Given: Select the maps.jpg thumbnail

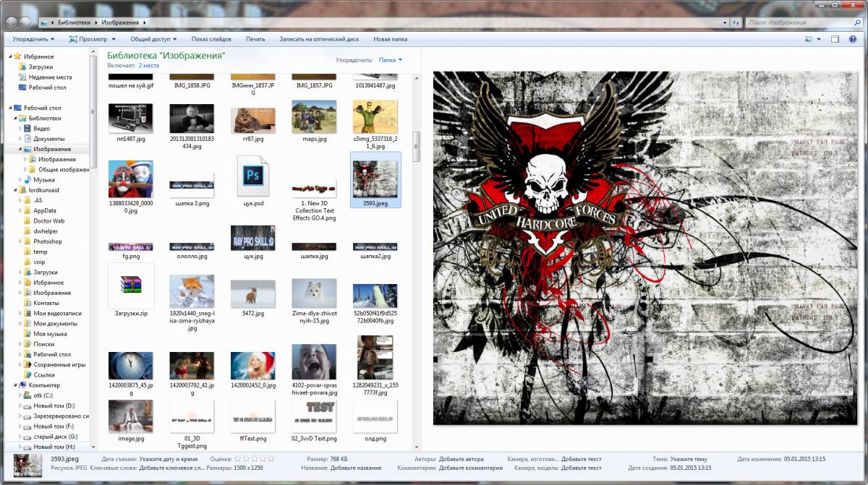Looking at the screenshot, I should (314, 116).
